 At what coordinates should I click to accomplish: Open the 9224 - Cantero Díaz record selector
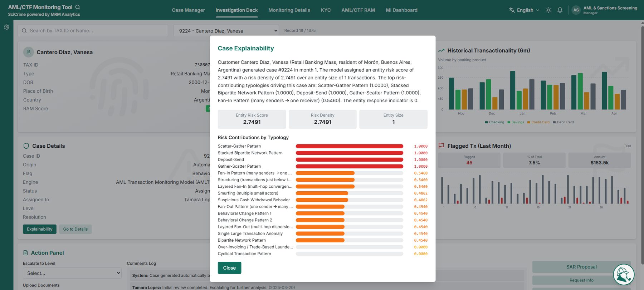coord(226,31)
